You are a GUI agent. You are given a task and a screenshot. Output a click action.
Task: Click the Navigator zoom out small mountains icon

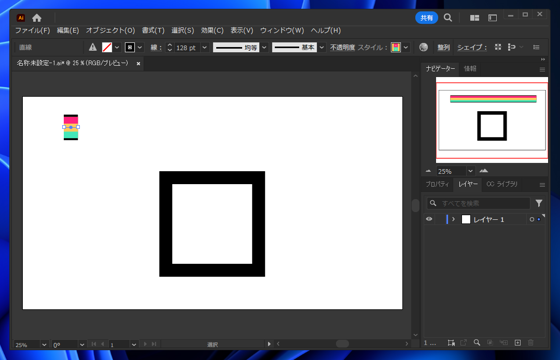pyautogui.click(x=428, y=171)
